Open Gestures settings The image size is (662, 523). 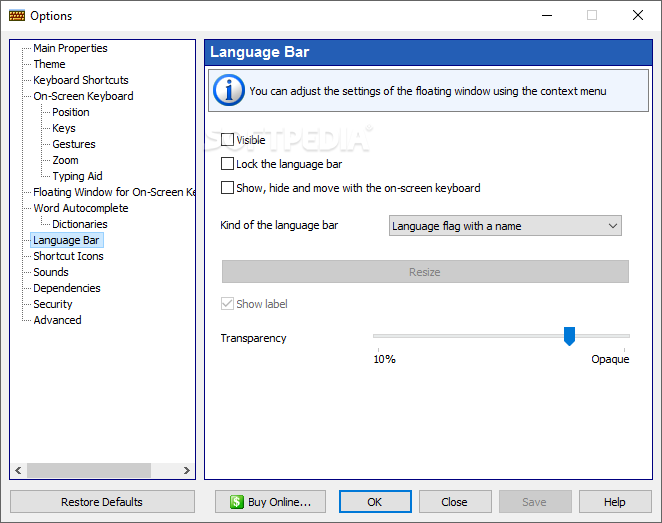74,144
